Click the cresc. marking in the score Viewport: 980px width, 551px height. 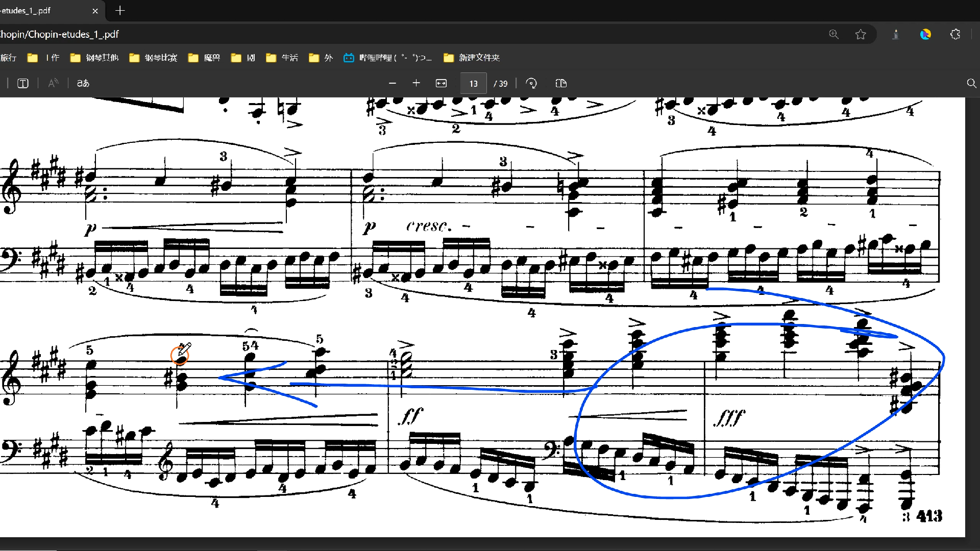429,226
